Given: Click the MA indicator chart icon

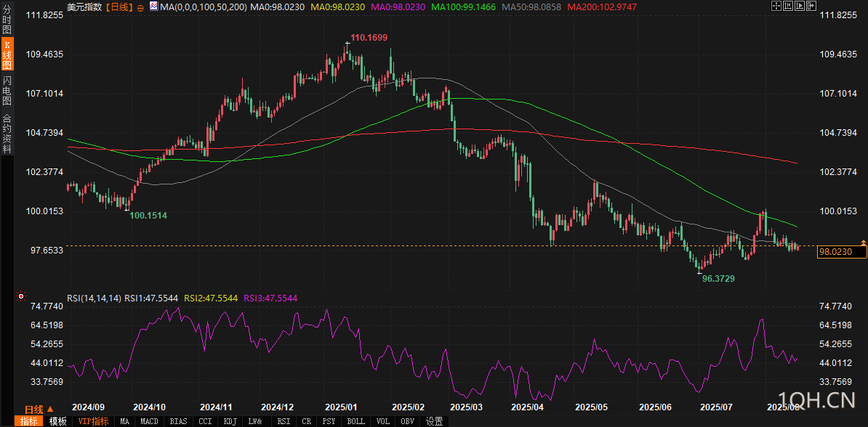Looking at the screenshot, I should click(153, 7).
